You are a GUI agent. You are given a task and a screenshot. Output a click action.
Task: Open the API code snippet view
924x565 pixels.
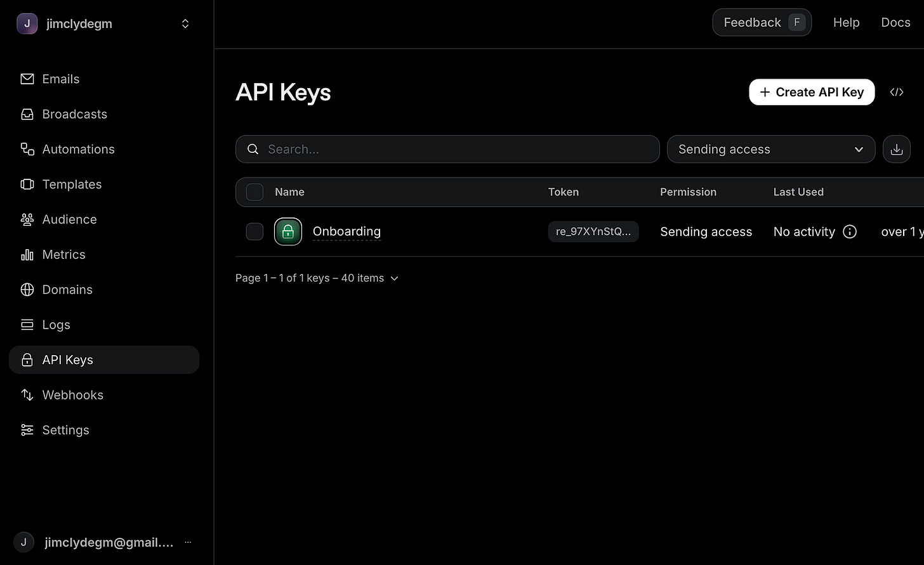pyautogui.click(x=897, y=92)
